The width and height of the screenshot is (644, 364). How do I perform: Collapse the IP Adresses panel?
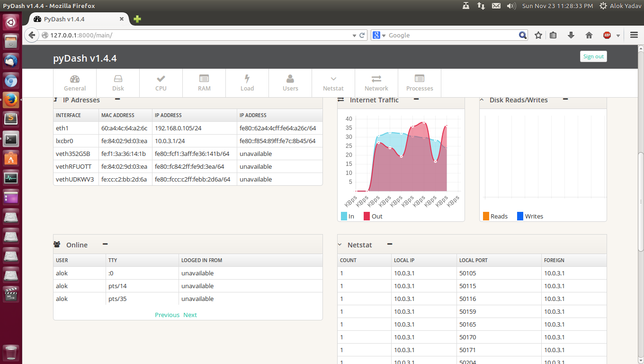pyautogui.click(x=117, y=99)
